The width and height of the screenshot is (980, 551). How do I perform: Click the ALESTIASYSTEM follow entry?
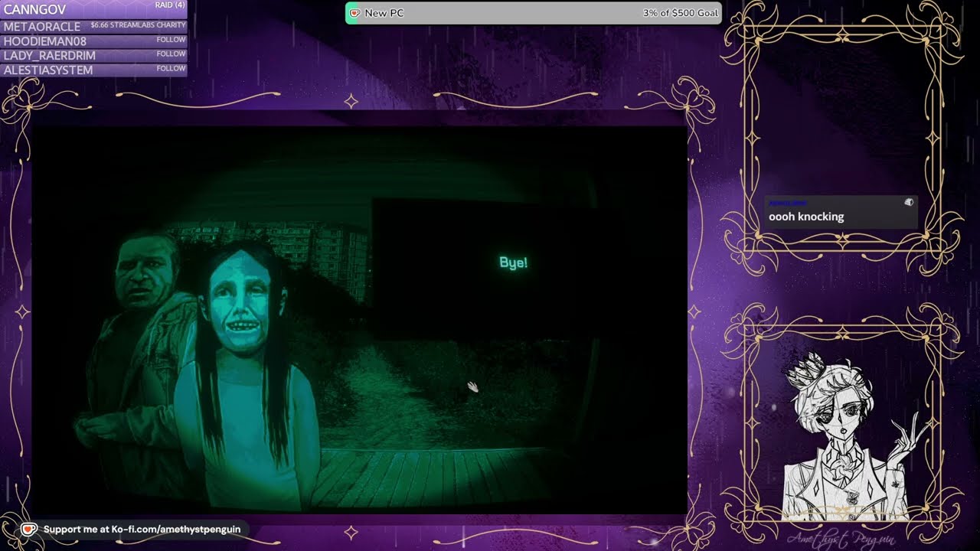coord(93,70)
